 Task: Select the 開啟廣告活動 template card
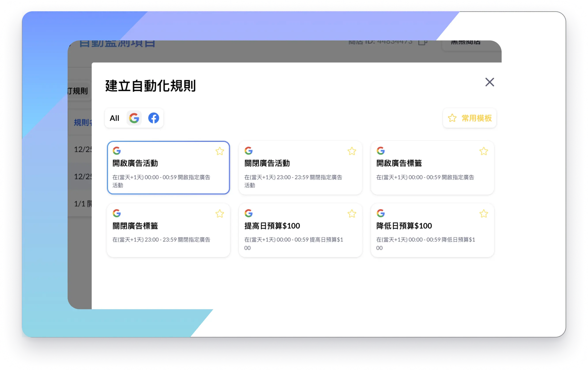[x=168, y=171]
